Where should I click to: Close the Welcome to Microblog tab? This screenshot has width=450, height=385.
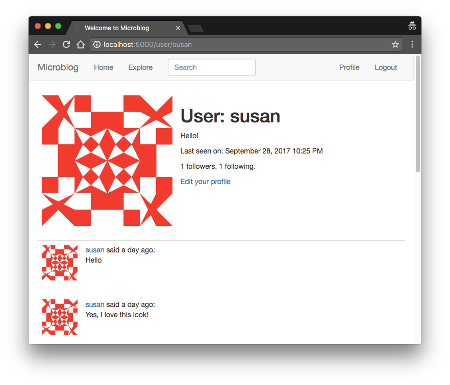[x=178, y=28]
